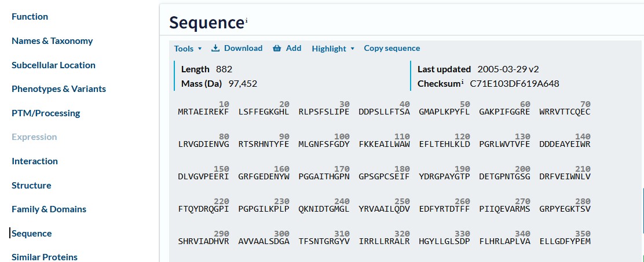Click the greyed Expression sidebar item
This screenshot has height=262, width=644.
tap(34, 137)
